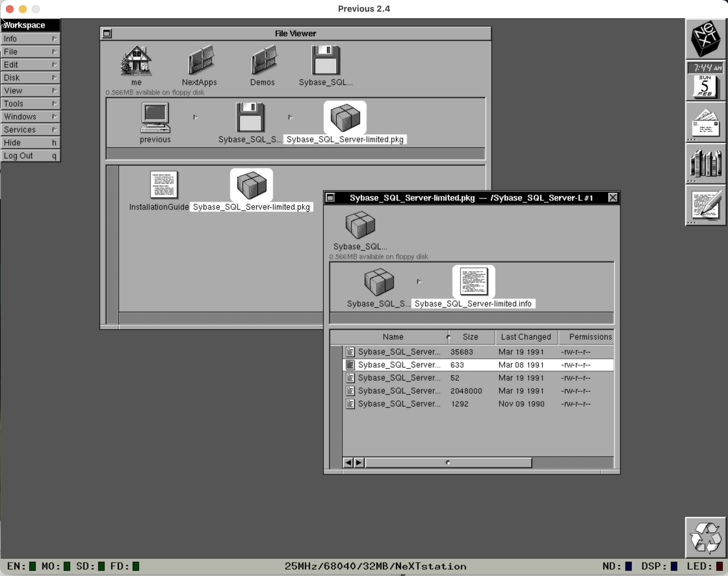Image resolution: width=728 pixels, height=576 pixels.
Task: Expand the Services submenu
Action: click(30, 130)
